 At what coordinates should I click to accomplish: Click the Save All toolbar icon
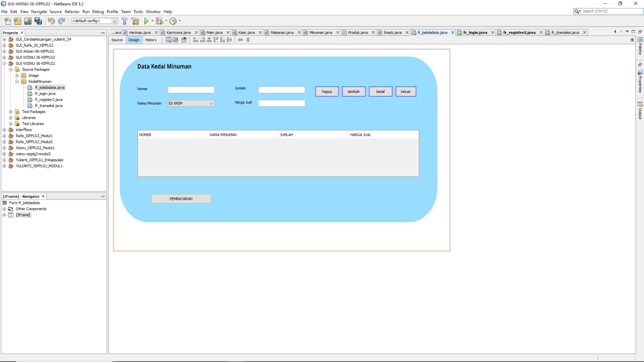pyautogui.click(x=38, y=21)
